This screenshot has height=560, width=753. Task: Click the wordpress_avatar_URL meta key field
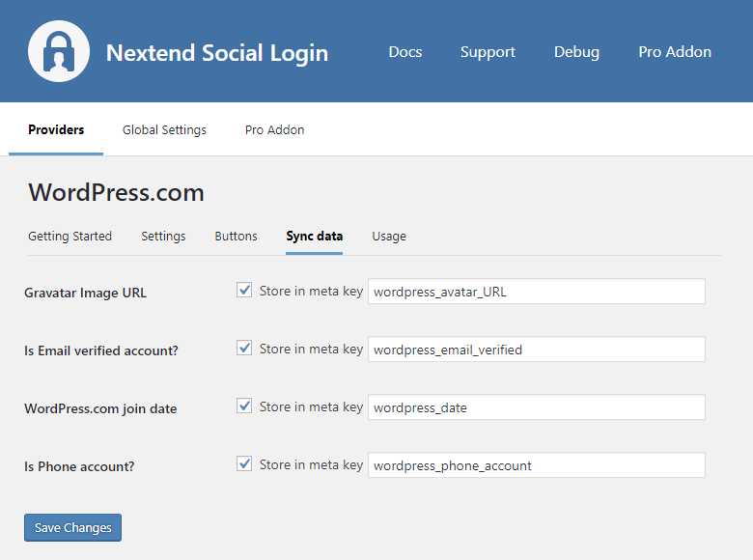[536, 292]
